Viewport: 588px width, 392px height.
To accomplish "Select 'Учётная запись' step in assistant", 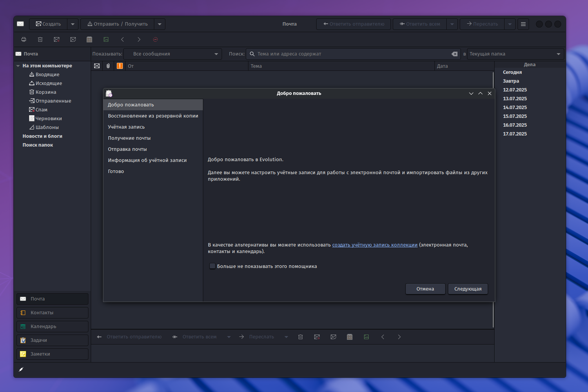I will pyautogui.click(x=153, y=127).
